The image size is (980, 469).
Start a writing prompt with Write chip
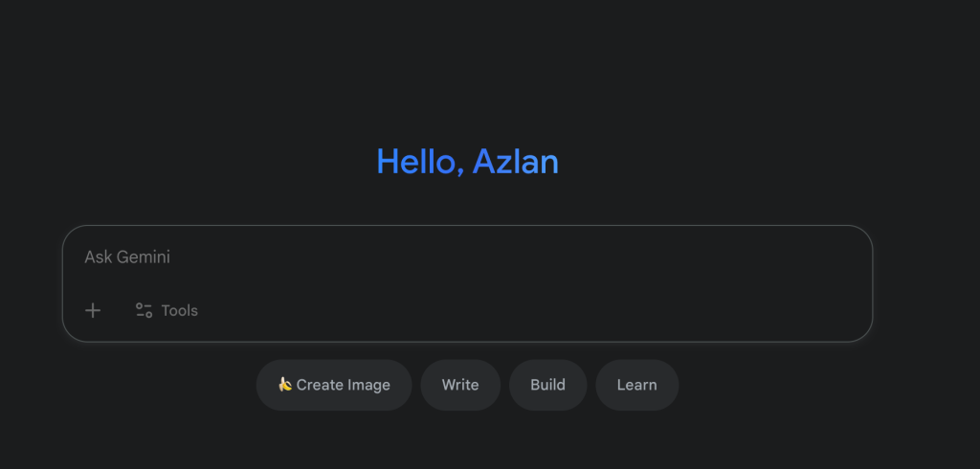tap(460, 385)
